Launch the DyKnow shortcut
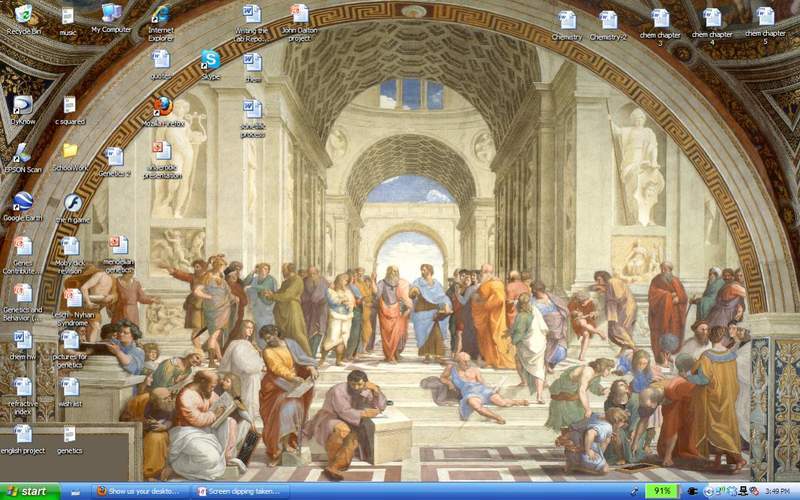Screen dimensions: 800x500 23,110
